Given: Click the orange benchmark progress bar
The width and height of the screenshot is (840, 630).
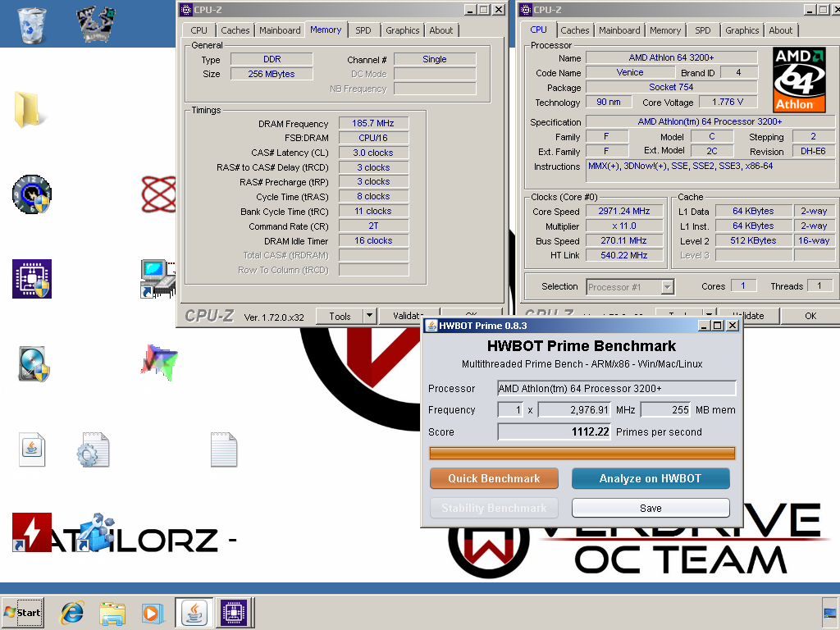Looking at the screenshot, I should pyautogui.click(x=582, y=453).
